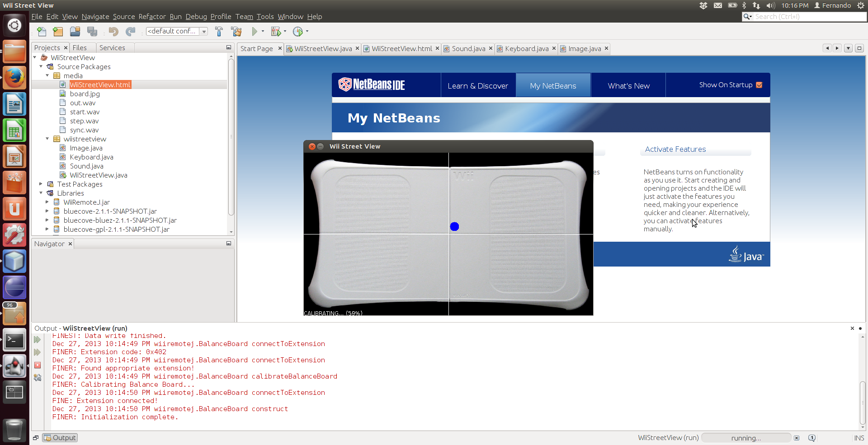
Task: Click the Redo toolbar icon
Action: 131,31
